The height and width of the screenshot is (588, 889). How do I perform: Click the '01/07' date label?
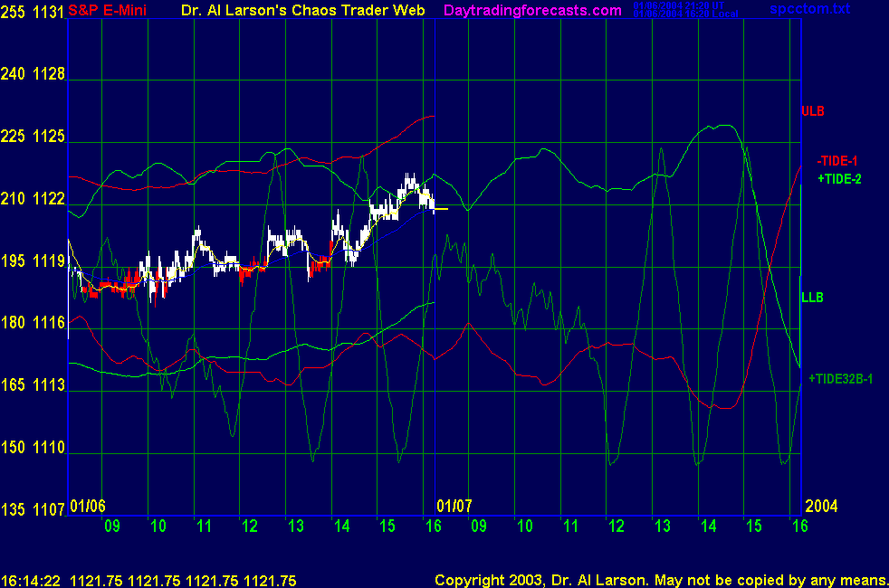[454, 506]
